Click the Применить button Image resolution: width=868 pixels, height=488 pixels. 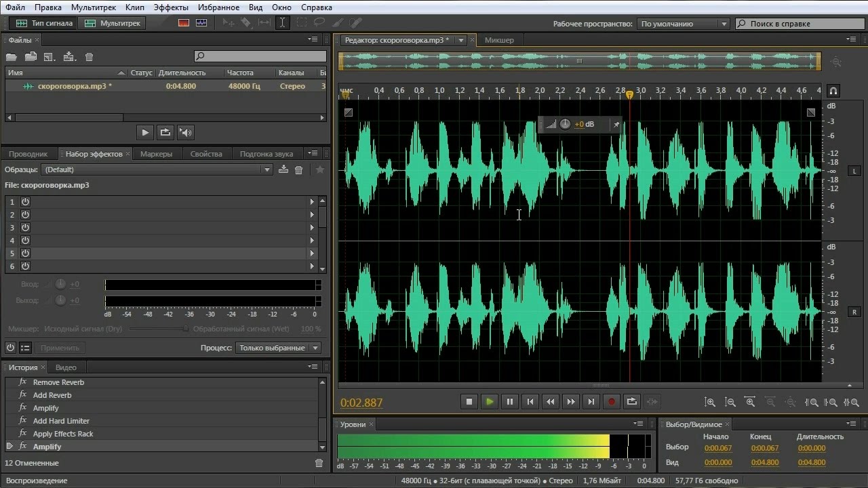point(60,348)
